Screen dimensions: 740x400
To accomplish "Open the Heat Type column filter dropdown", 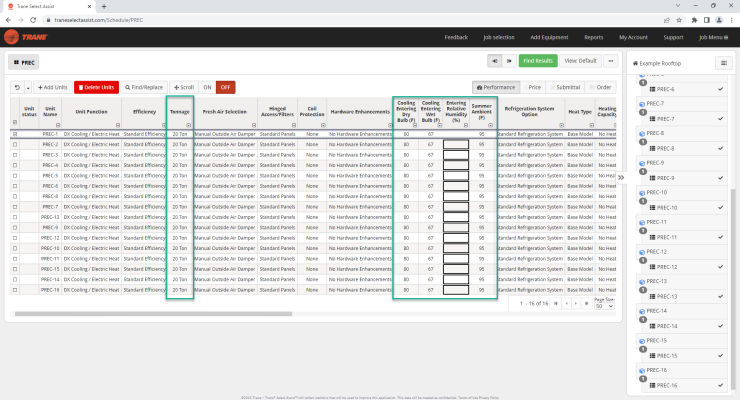I will [x=591, y=125].
